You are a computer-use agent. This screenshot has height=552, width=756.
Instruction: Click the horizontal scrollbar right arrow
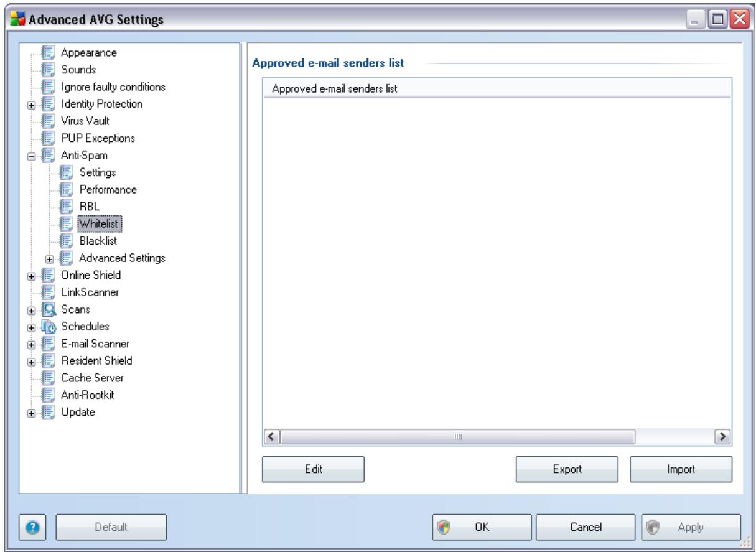coord(722,437)
